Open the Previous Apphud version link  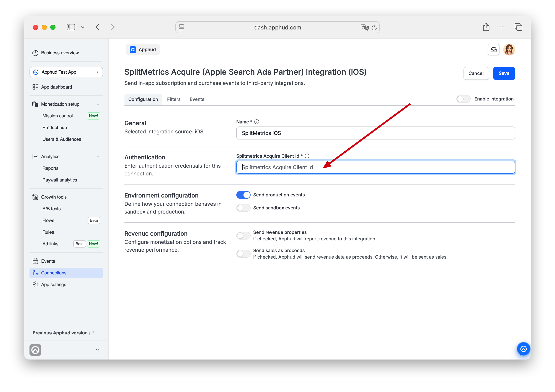click(63, 333)
